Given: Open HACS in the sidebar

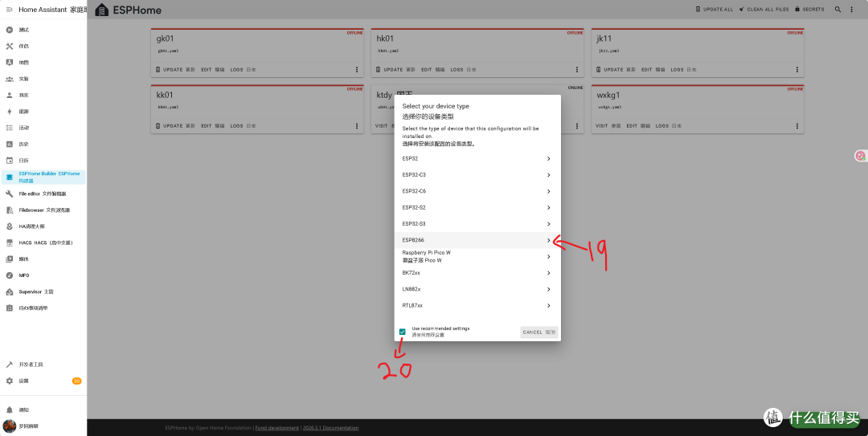Looking at the screenshot, I should pyautogui.click(x=43, y=242).
